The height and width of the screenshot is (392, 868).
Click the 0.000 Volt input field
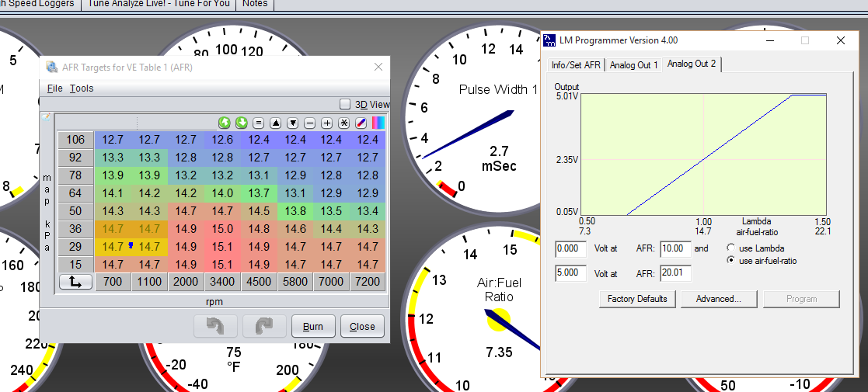click(570, 249)
